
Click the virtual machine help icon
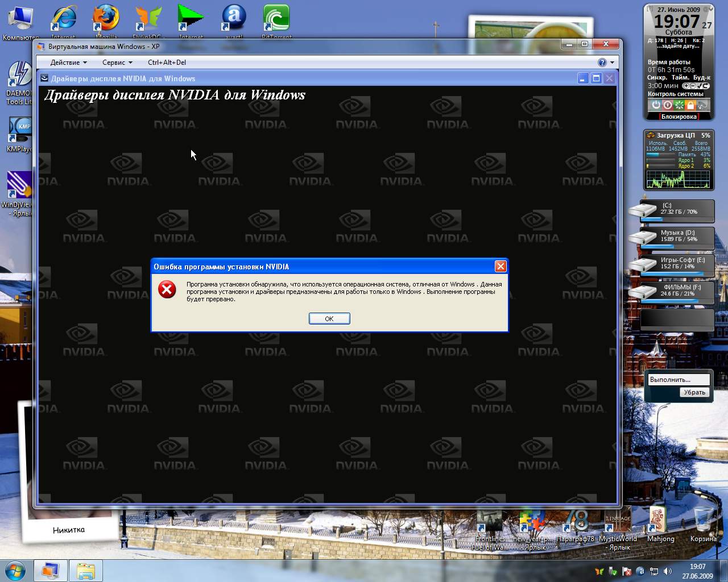click(602, 63)
